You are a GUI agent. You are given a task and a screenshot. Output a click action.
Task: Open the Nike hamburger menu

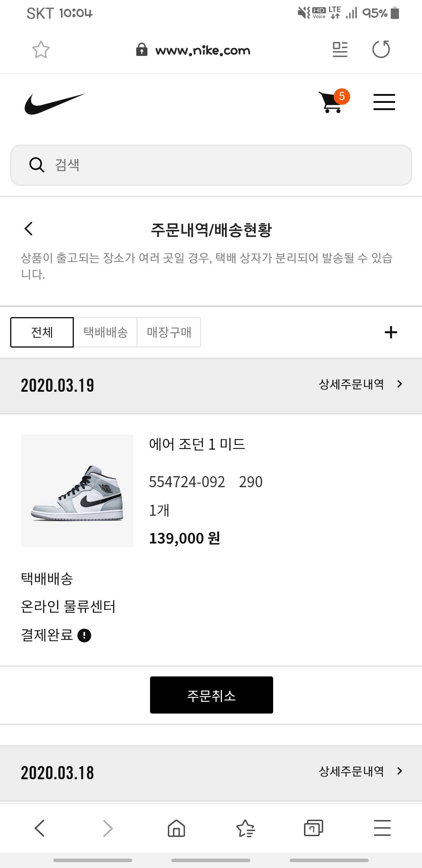[384, 102]
